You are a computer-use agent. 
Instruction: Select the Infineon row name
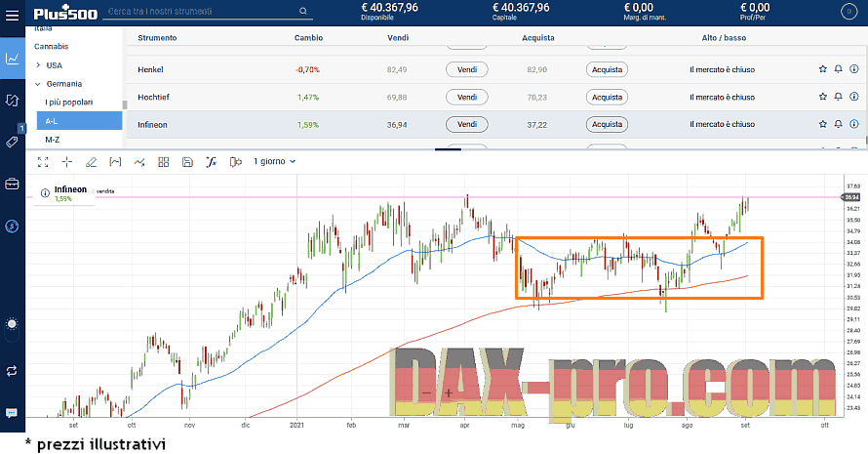(152, 125)
